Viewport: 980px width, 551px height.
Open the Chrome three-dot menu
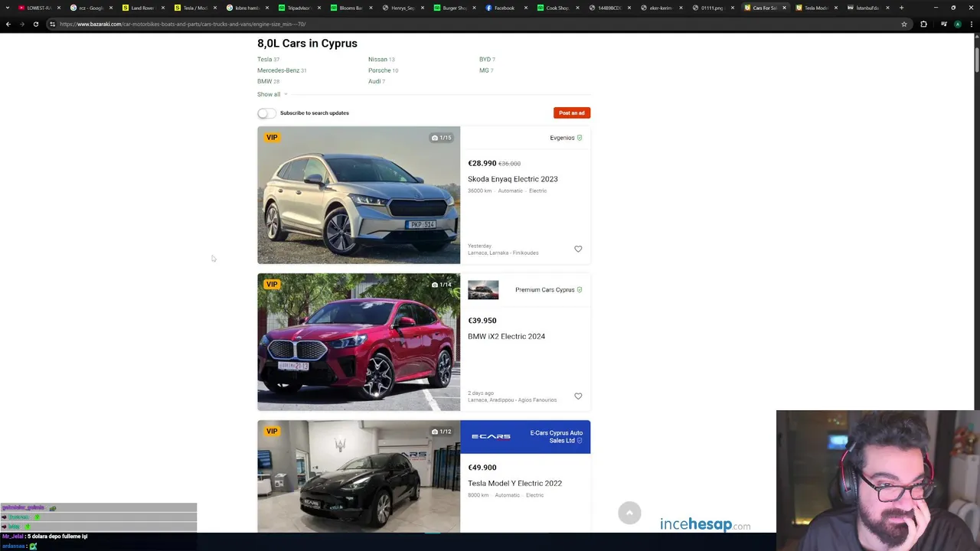click(x=971, y=24)
